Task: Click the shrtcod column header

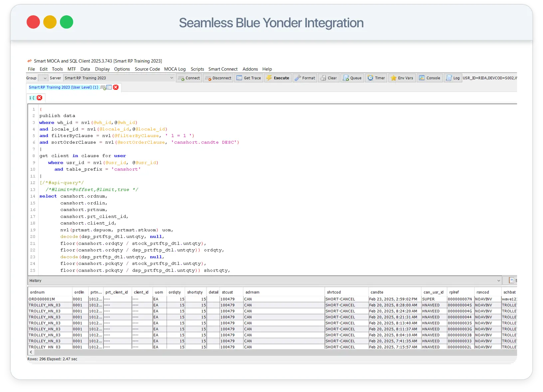Action: 346,292
